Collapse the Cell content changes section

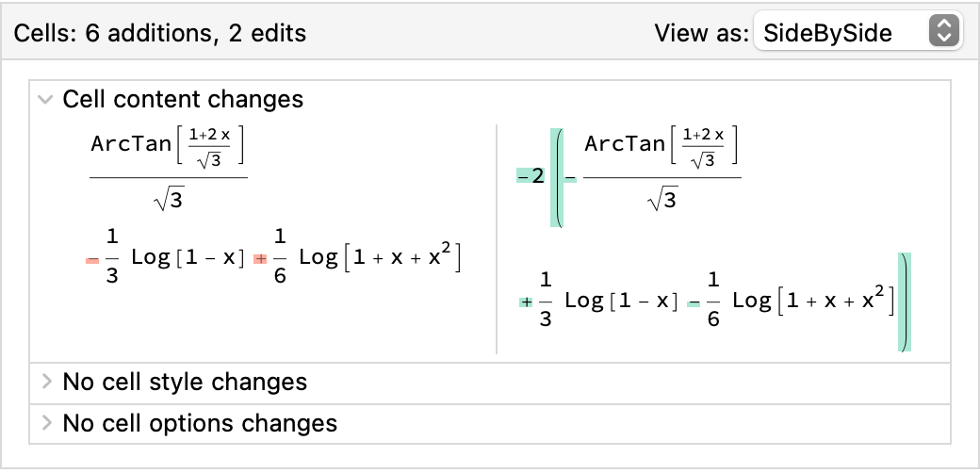point(44,99)
